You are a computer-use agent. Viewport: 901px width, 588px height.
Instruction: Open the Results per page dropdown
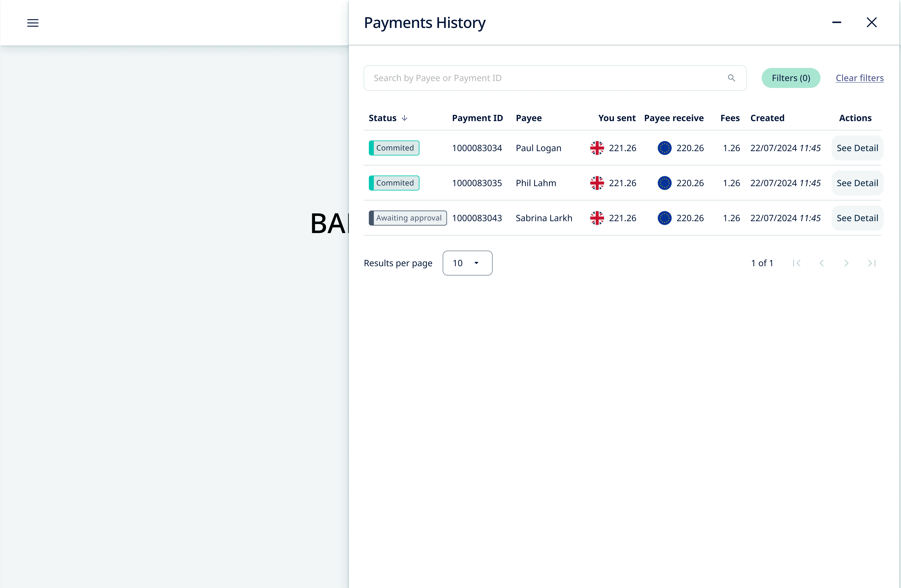coord(467,263)
